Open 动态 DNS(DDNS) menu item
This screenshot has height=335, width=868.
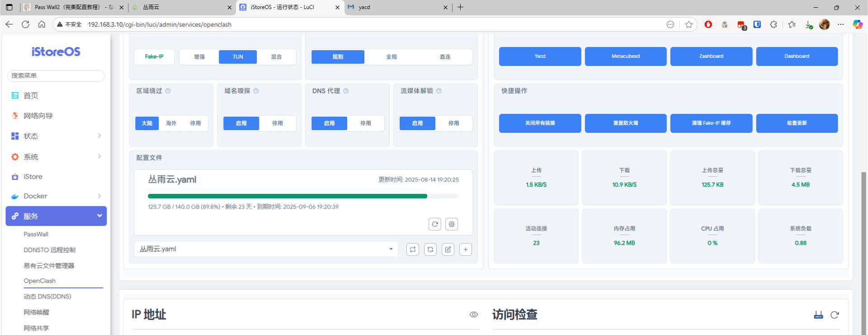(47, 297)
